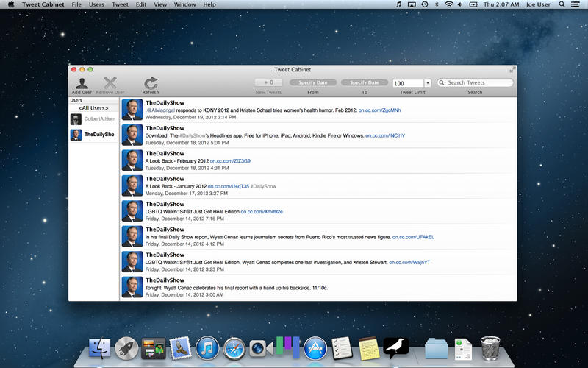Open the search magnifier options menu
This screenshot has height=368, width=588.
click(x=442, y=82)
